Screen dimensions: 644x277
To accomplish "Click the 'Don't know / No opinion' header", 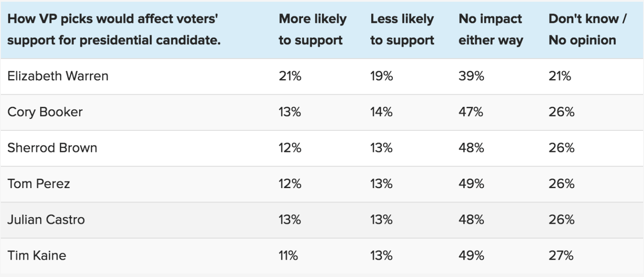I will 587,29.
